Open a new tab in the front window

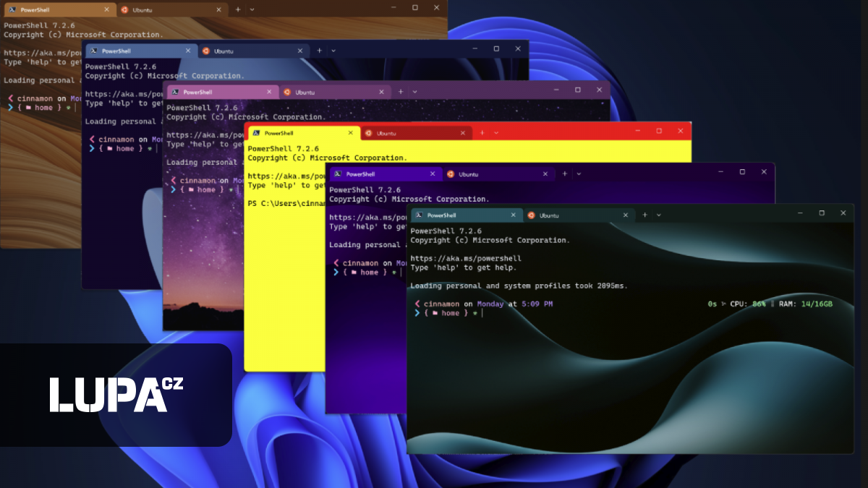pos(644,215)
